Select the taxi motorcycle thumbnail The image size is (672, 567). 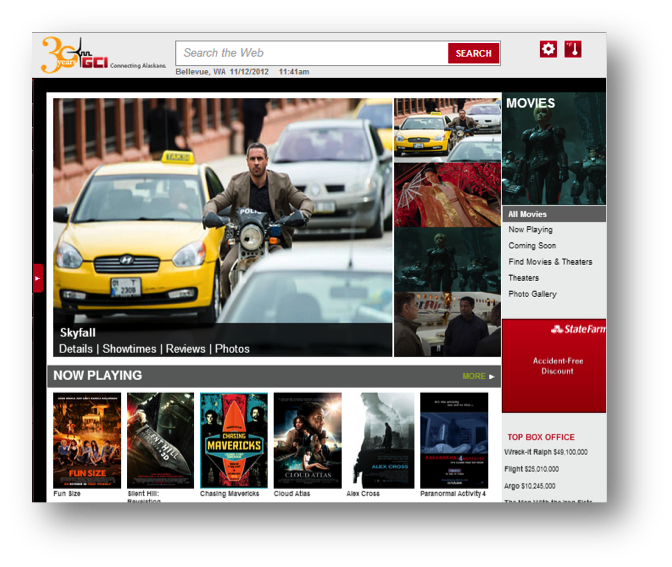coord(447,130)
